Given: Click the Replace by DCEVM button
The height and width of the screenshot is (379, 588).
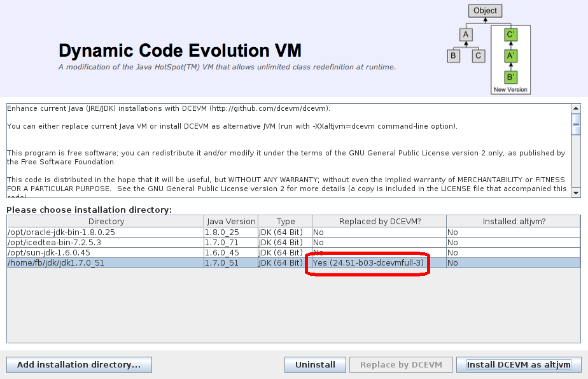Looking at the screenshot, I should pos(401,364).
